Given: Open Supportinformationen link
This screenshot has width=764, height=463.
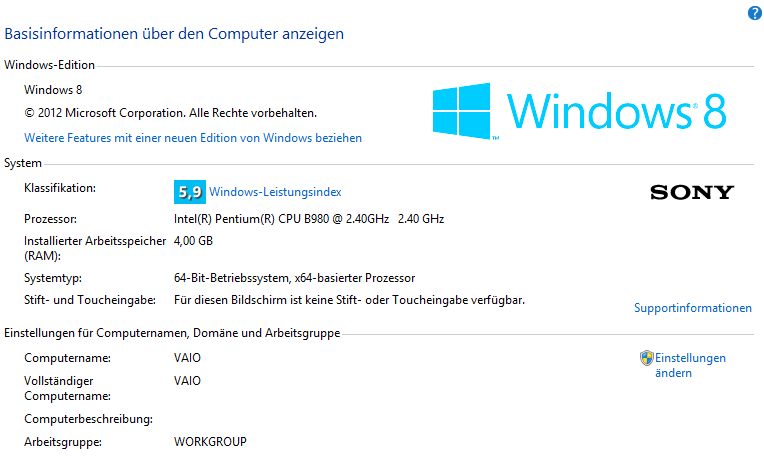Looking at the screenshot, I should (692, 308).
